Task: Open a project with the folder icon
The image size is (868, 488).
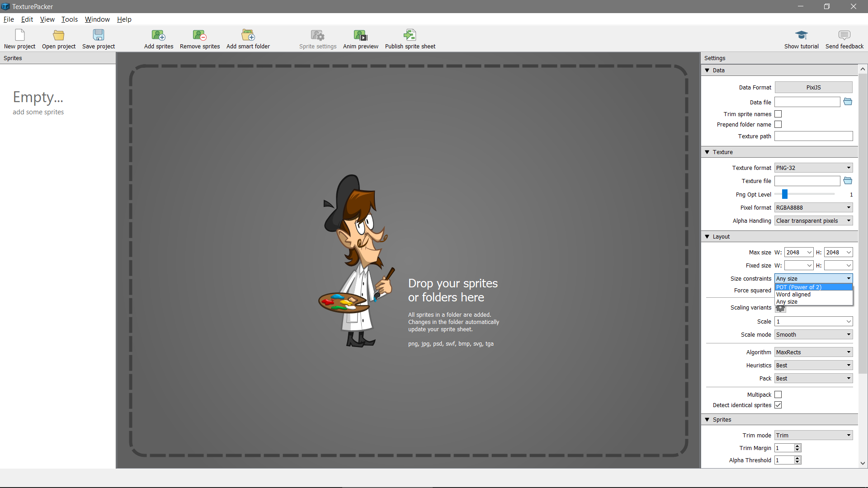Action: 58,35
